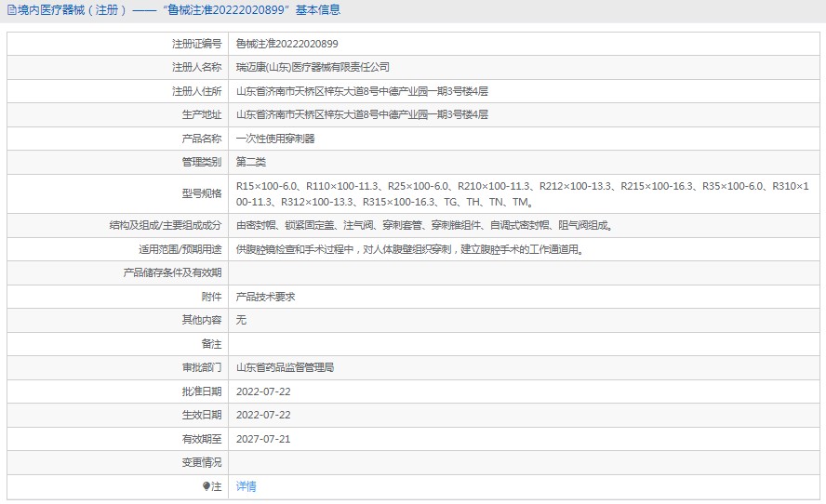This screenshot has height=504, width=826.
Task: Click the 附件 label
Action: pyautogui.click(x=211, y=297)
